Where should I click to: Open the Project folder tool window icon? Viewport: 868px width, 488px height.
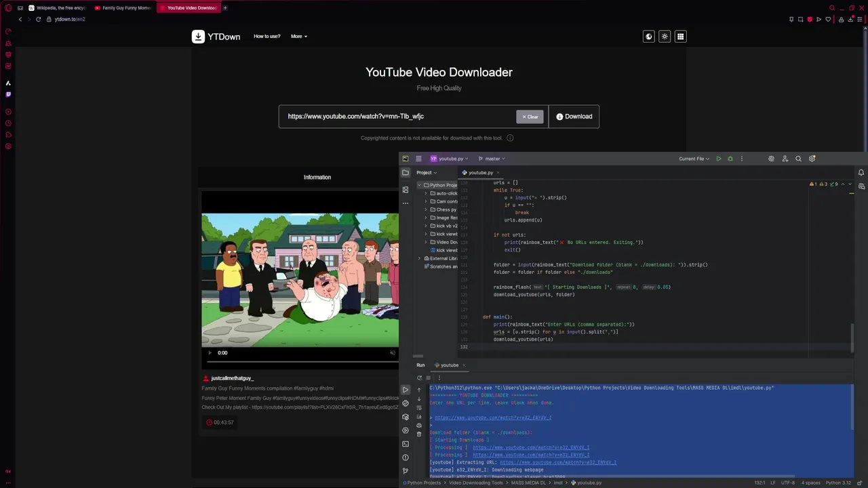pos(406,172)
